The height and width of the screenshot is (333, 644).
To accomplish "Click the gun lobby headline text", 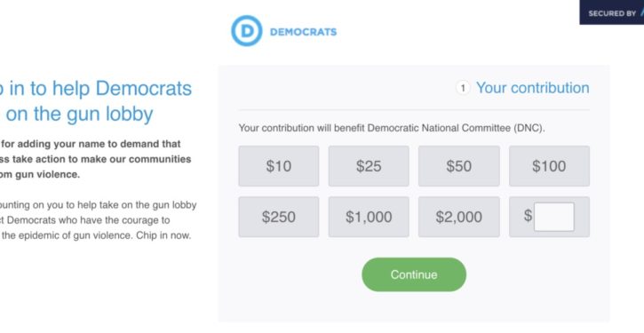I will click(96, 101).
